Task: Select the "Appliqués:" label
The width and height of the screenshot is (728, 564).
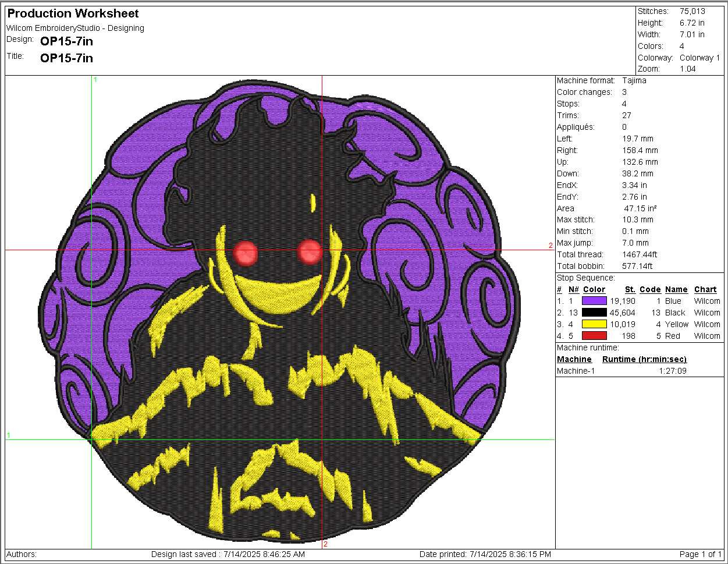Action: [577, 127]
